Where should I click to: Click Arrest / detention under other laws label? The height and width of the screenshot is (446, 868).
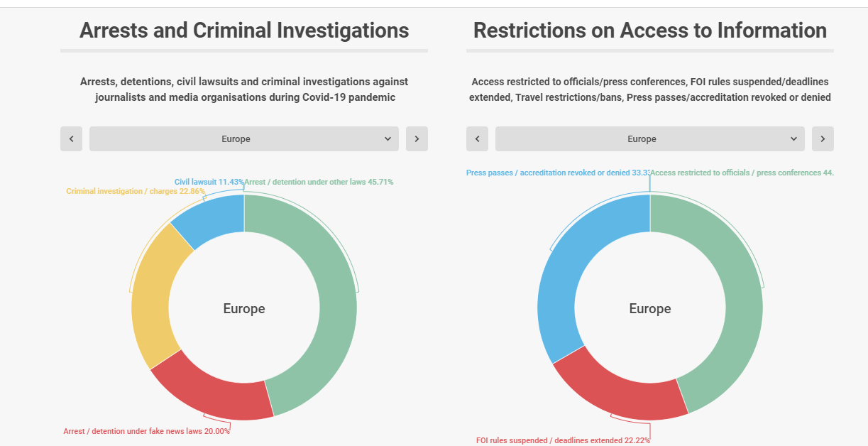319,182
